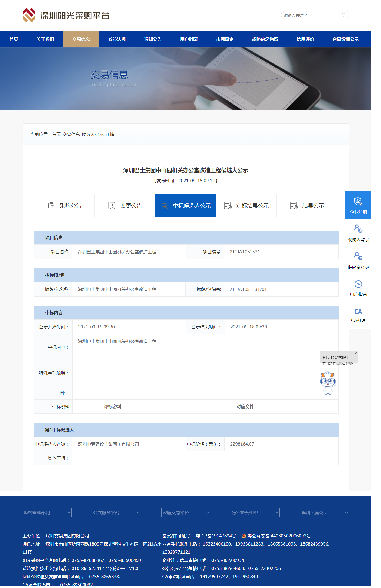Click candidate name 深圳中壹建设（集团）有限公司

tap(108, 444)
